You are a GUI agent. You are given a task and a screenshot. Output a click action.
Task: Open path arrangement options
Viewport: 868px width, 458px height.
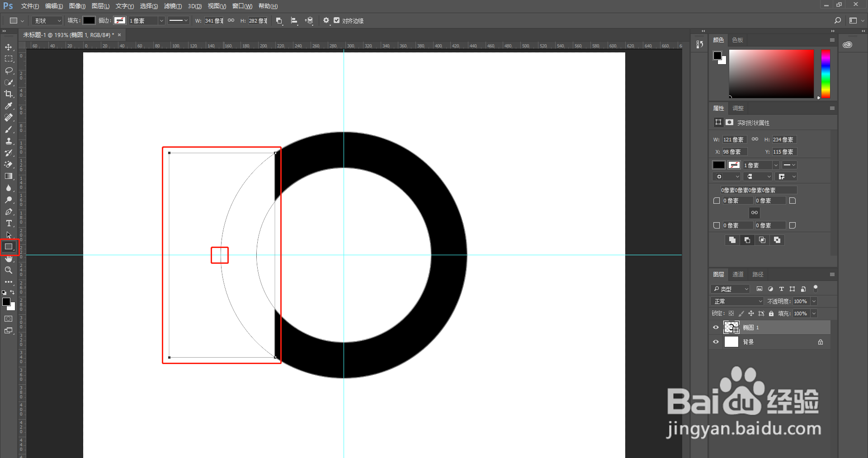pos(309,21)
